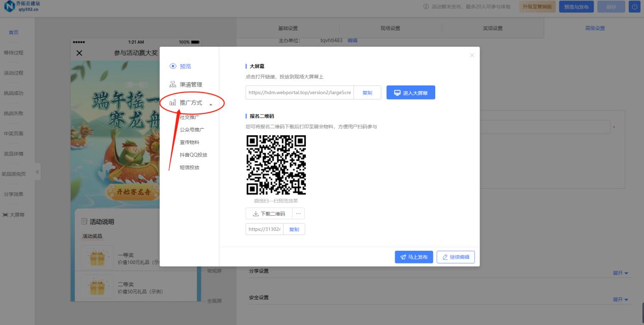Image resolution: width=644 pixels, height=325 pixels.
Task: Click the 马上发布 publish button
Action: click(x=414, y=257)
